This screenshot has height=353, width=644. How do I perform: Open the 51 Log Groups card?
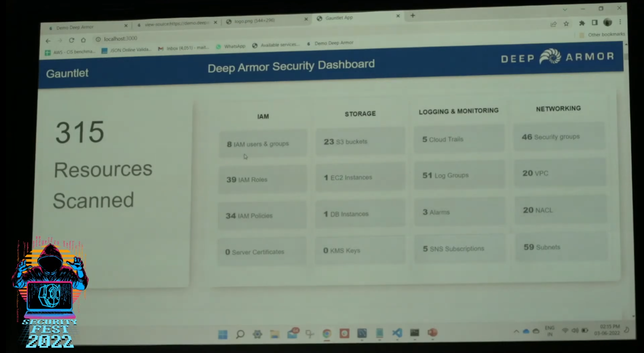[x=459, y=175]
